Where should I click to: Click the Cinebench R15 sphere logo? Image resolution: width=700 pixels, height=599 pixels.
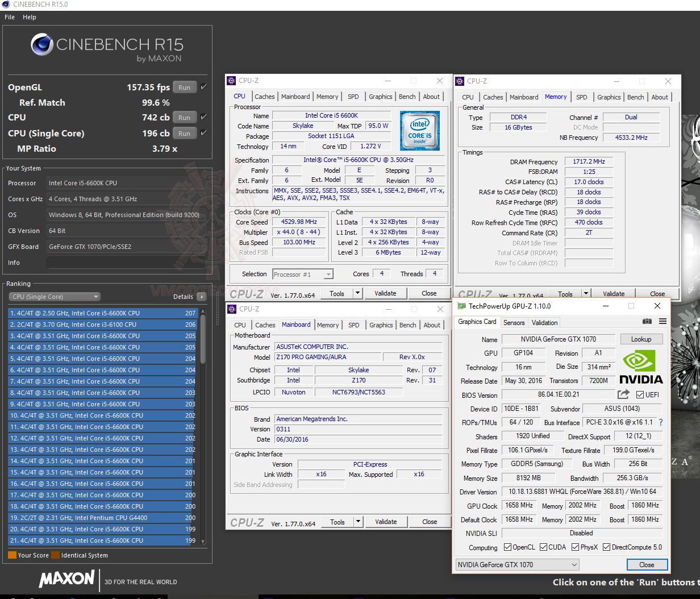point(41,45)
